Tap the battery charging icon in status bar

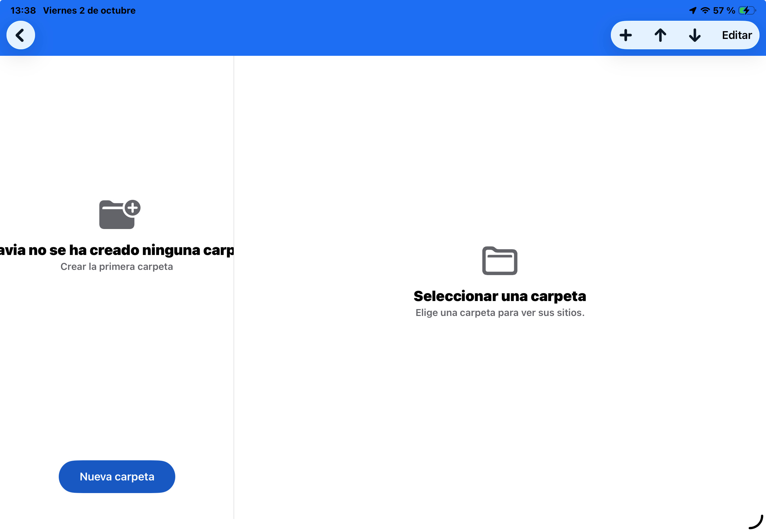click(x=747, y=11)
